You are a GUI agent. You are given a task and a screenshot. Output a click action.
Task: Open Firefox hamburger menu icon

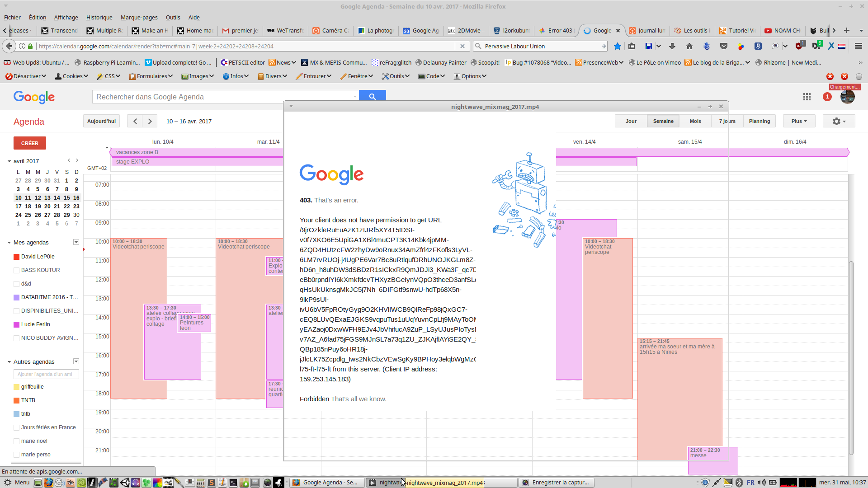click(859, 46)
